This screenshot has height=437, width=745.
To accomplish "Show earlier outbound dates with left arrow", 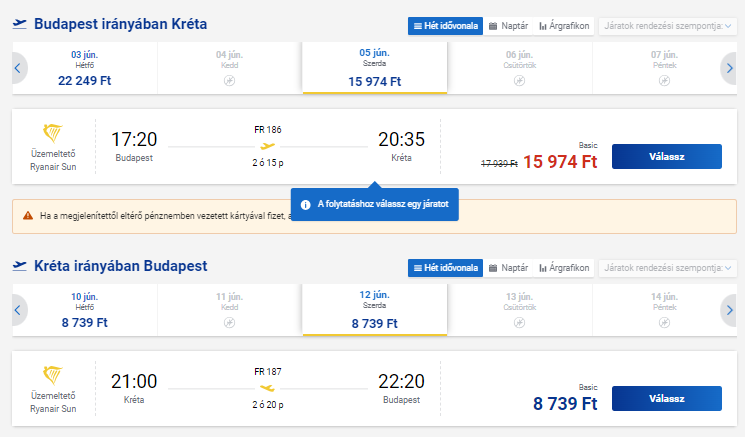I will [x=18, y=68].
